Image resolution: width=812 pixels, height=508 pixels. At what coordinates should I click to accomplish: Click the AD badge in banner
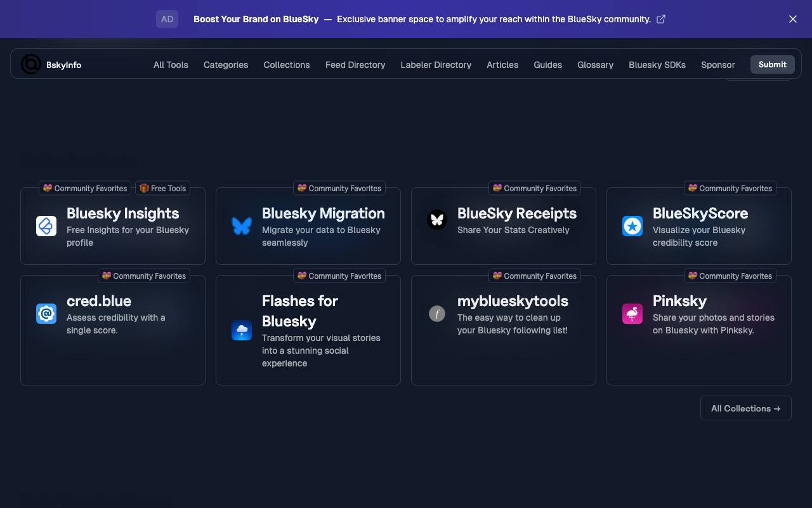(167, 19)
